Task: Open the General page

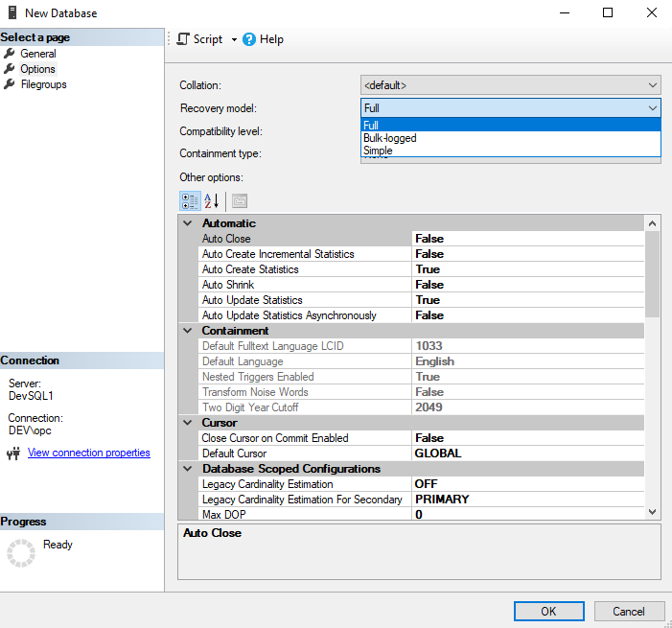Action: coord(38,54)
